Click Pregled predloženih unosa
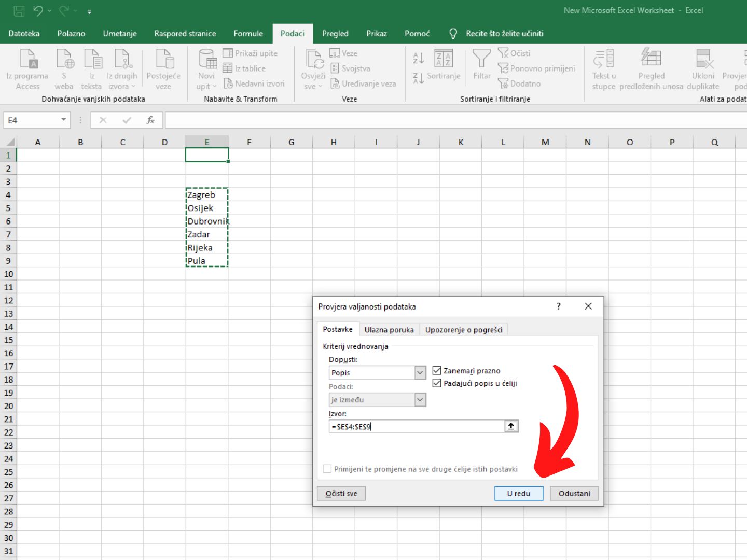The width and height of the screenshot is (747, 560). (x=651, y=69)
